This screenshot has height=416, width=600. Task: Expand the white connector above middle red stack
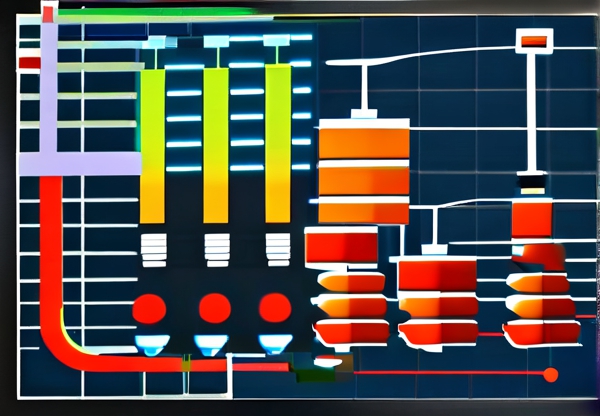click(x=432, y=232)
